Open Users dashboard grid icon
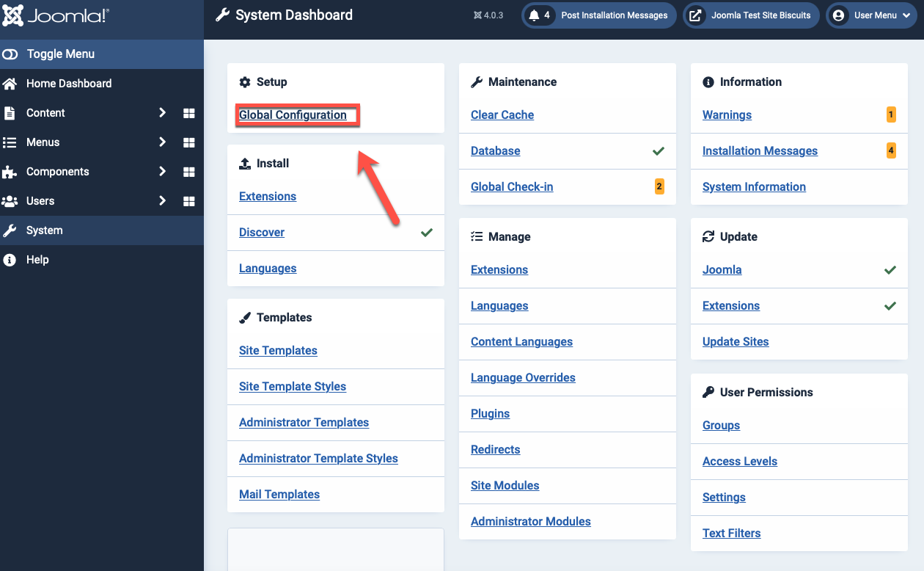 (188, 201)
